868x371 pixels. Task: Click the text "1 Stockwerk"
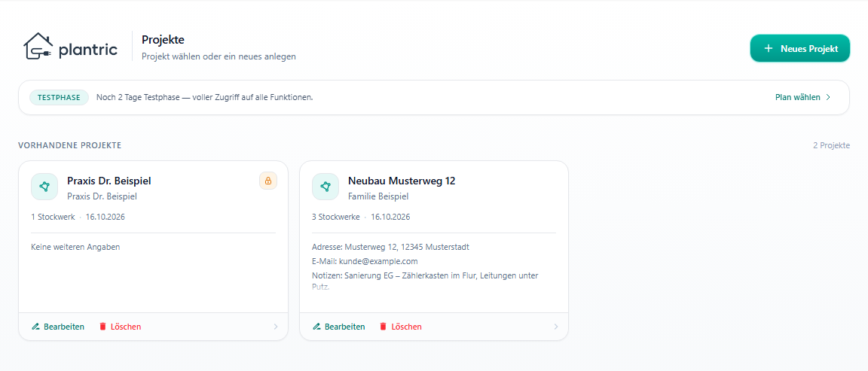pos(53,217)
